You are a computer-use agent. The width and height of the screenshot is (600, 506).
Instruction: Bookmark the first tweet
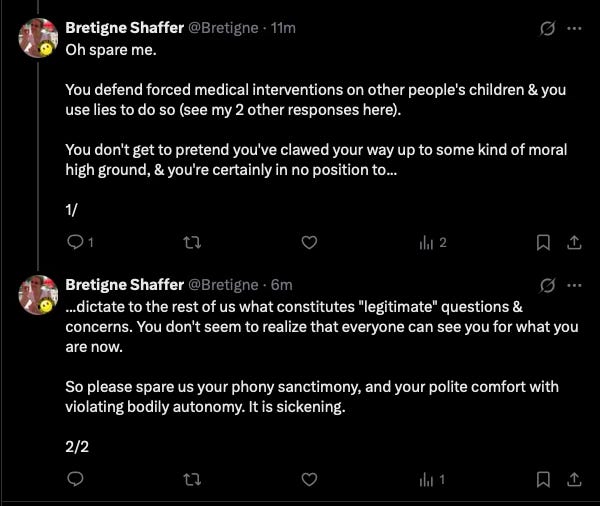point(543,242)
